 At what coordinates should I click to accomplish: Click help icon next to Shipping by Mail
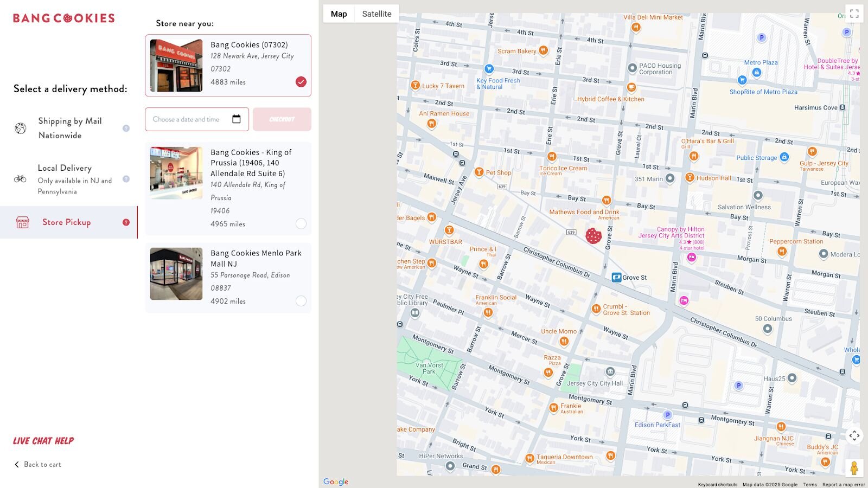pyautogui.click(x=126, y=129)
